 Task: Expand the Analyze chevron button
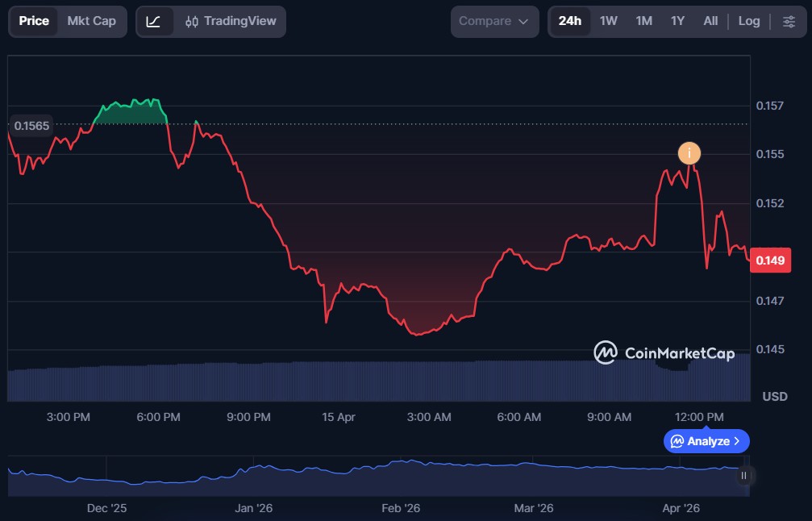click(706, 441)
